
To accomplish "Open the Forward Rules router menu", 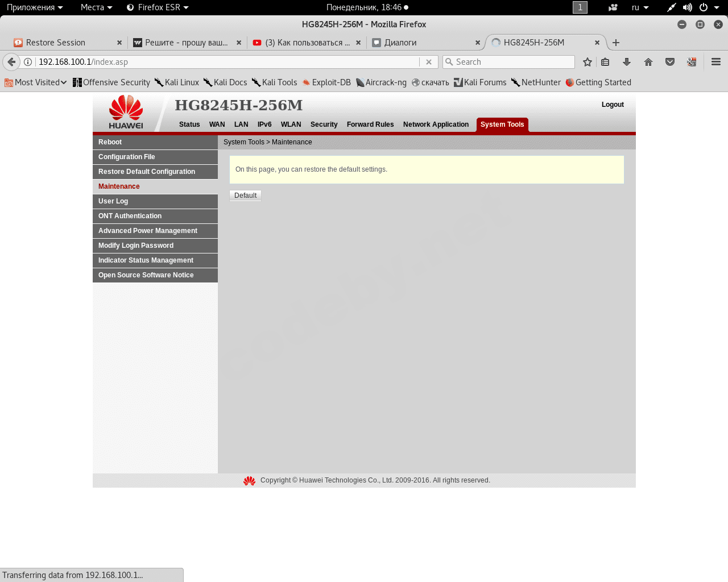I will pyautogui.click(x=370, y=124).
